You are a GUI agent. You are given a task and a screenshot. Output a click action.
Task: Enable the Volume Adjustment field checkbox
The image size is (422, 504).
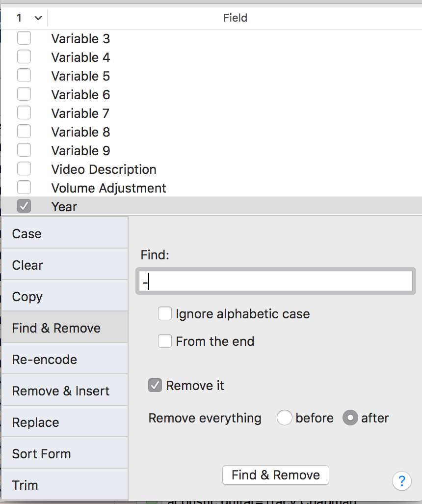(24, 188)
